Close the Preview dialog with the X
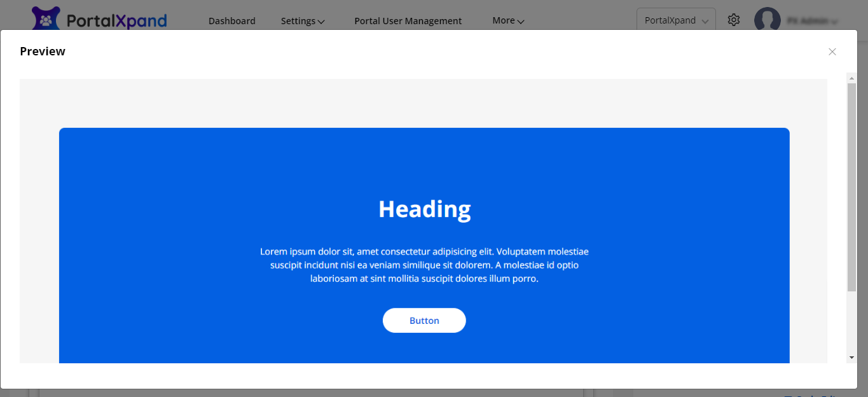Image resolution: width=868 pixels, height=397 pixels. (x=832, y=52)
